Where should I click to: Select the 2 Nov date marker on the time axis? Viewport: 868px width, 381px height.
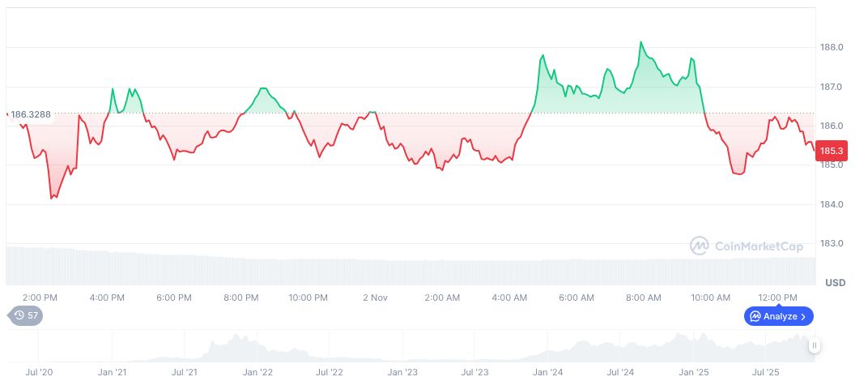375,298
